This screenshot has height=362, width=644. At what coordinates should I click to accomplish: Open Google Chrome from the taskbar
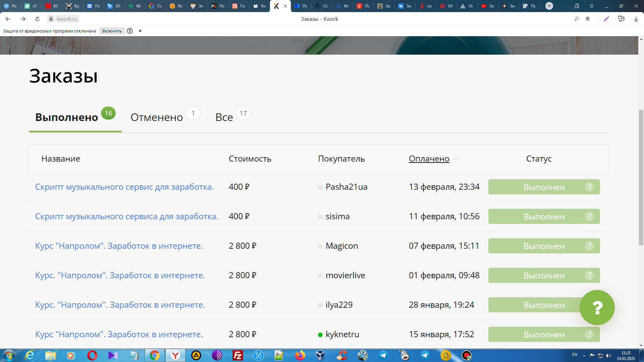(155, 355)
